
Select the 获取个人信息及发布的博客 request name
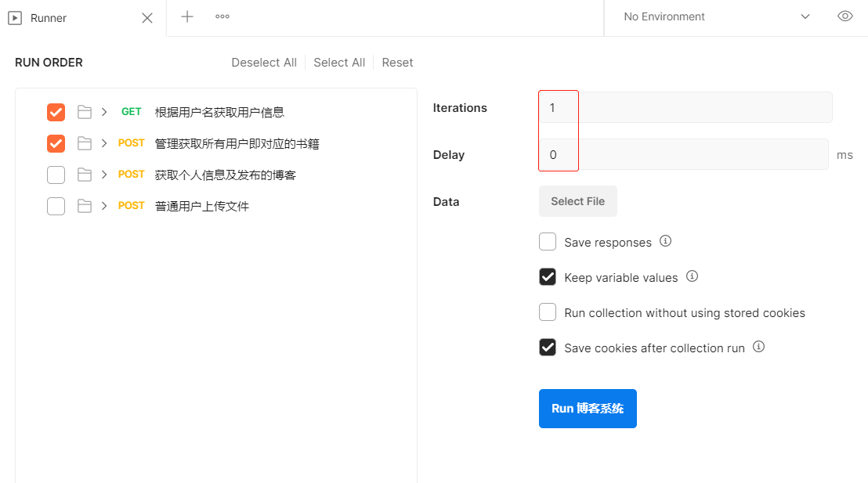pos(226,175)
